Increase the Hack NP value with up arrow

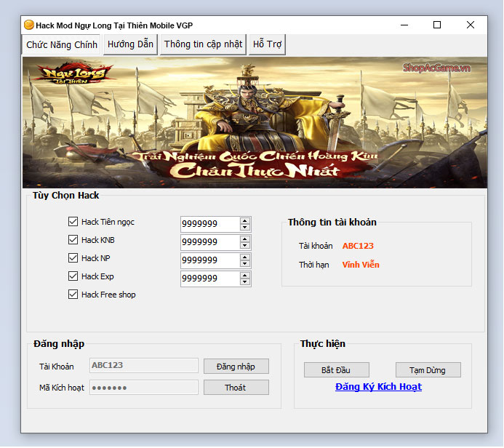(x=245, y=257)
